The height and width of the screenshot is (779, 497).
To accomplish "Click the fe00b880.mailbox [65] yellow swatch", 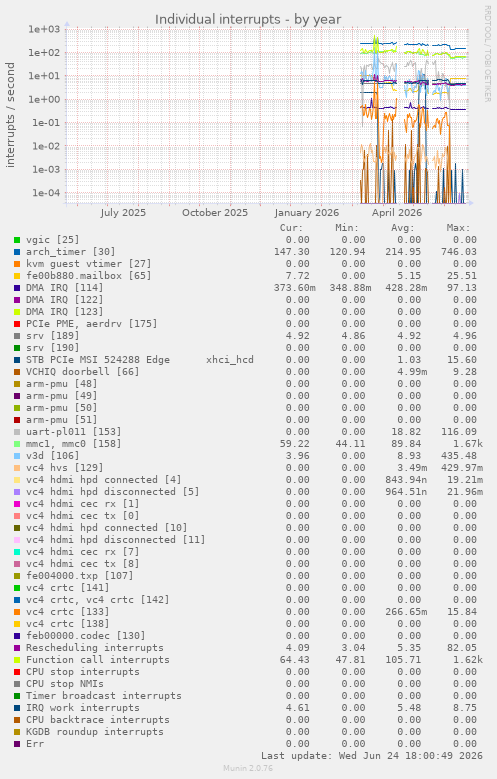I will 17,276.
